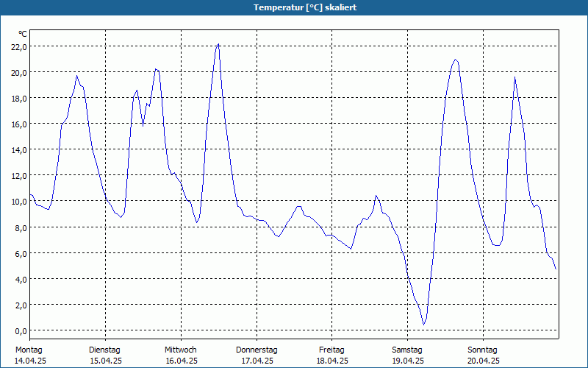
Task: Click the Saturday afternoon peak near 21°C
Action: coord(455,60)
